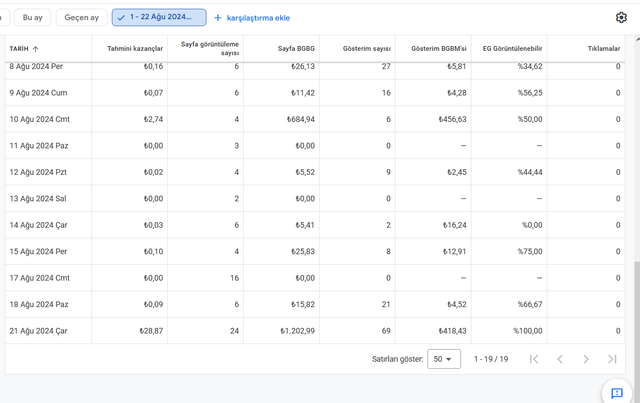Image resolution: width=640 pixels, height=403 pixels.
Task: Click the plus icon for karşılaştırma ekle
Action: click(x=218, y=18)
